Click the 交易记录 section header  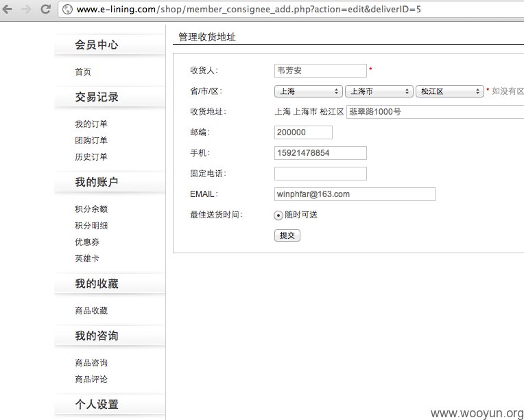tap(97, 97)
